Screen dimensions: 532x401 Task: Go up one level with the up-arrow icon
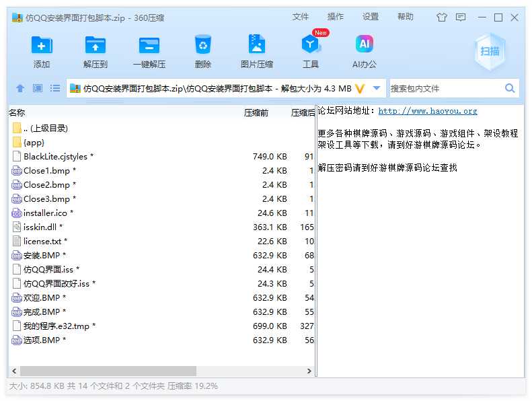coord(20,88)
